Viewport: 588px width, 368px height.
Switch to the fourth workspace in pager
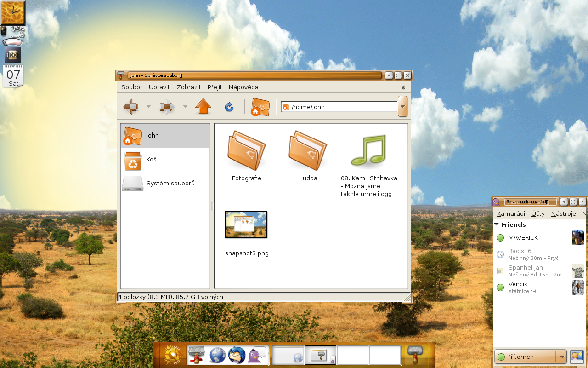385,356
